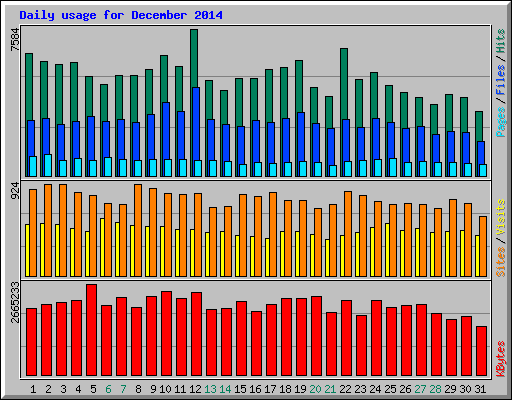Click the Files legend label

(x=501, y=80)
